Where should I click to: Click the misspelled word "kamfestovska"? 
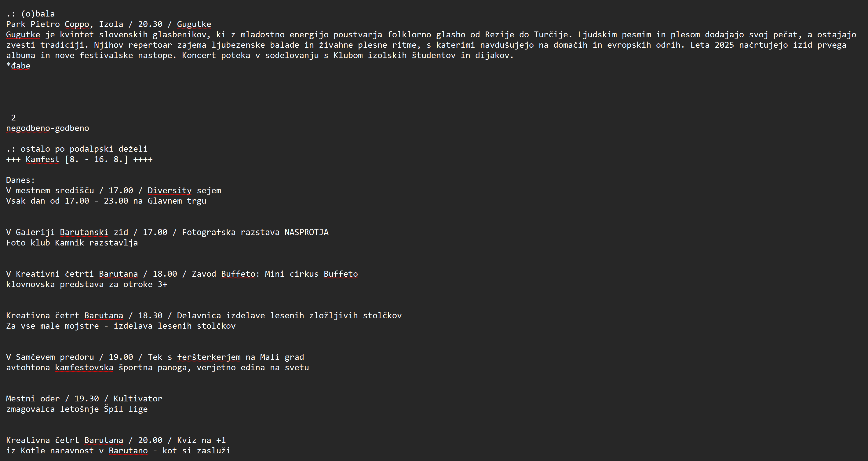(x=84, y=367)
